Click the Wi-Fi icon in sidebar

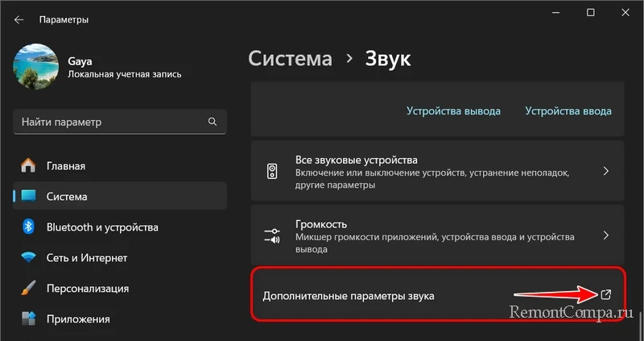[28, 258]
